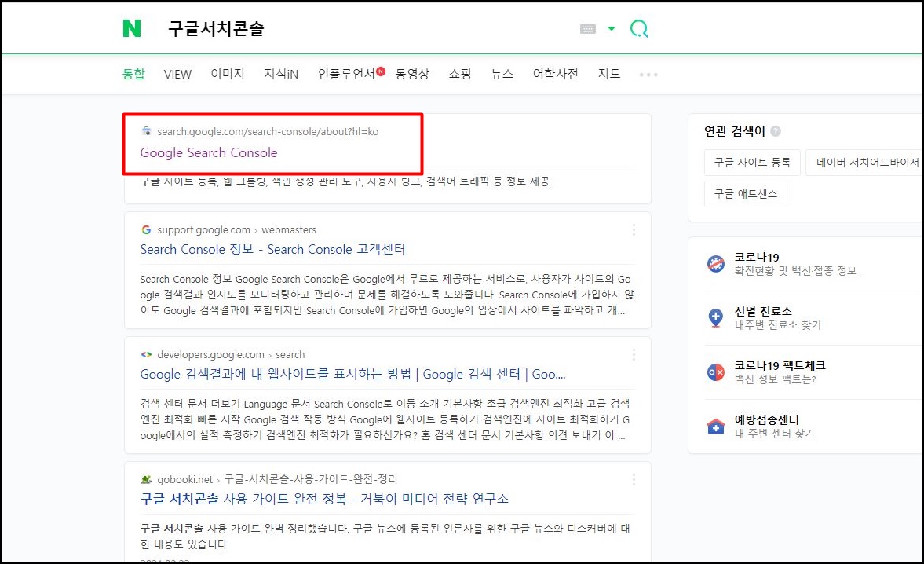Click the developers.google.com favicon icon
This screenshot has width=924, height=564.
(x=146, y=354)
